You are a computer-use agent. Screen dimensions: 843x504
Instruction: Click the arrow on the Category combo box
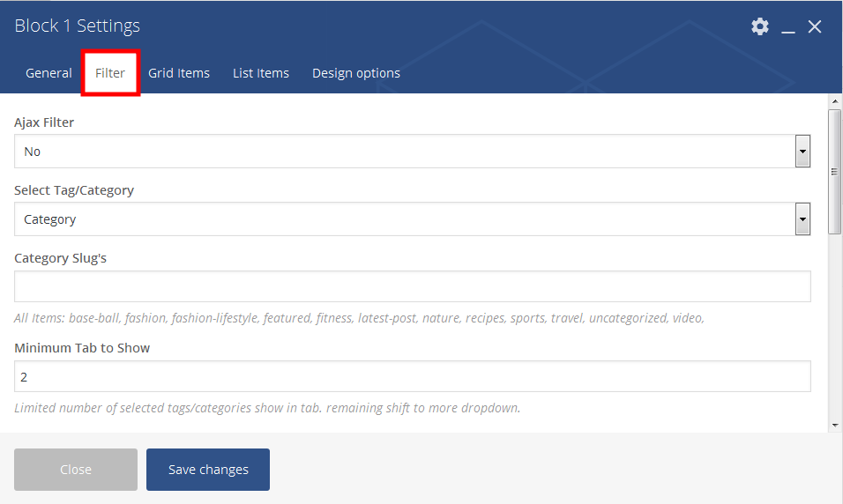coord(802,219)
